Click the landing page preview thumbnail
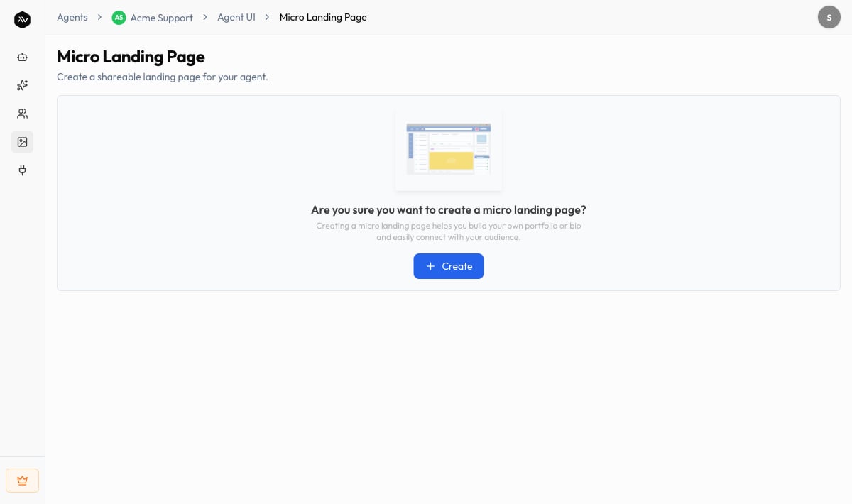This screenshot has width=852, height=504. [449, 150]
